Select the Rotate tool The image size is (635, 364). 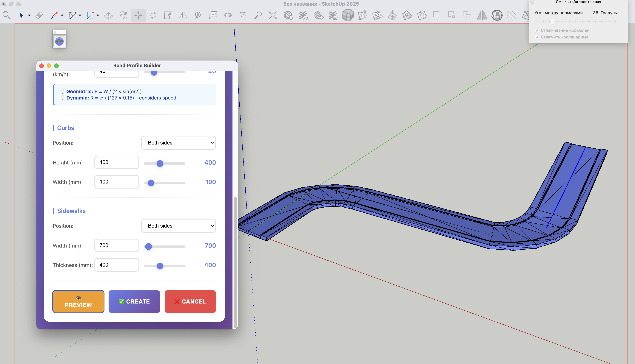tap(153, 15)
